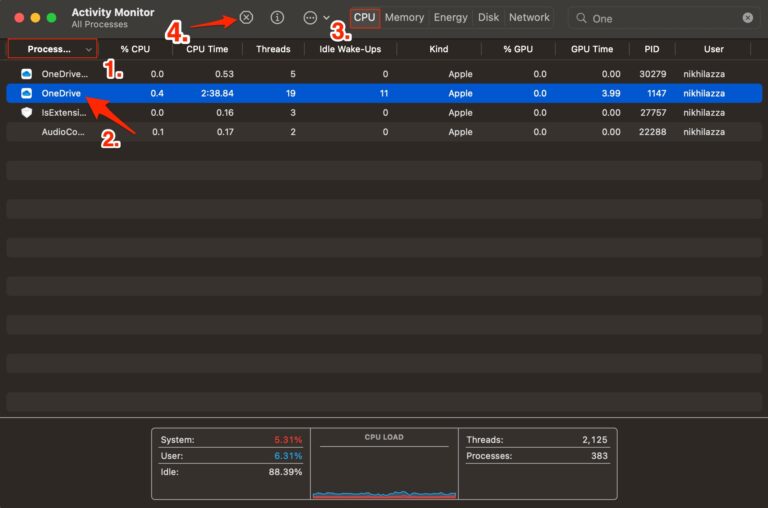Click inside the search field containing One
Viewport: 768px width, 508px height.
(660, 18)
